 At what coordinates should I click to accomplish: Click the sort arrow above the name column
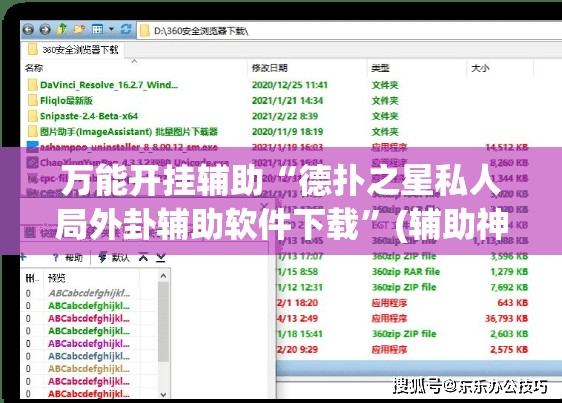134,61
